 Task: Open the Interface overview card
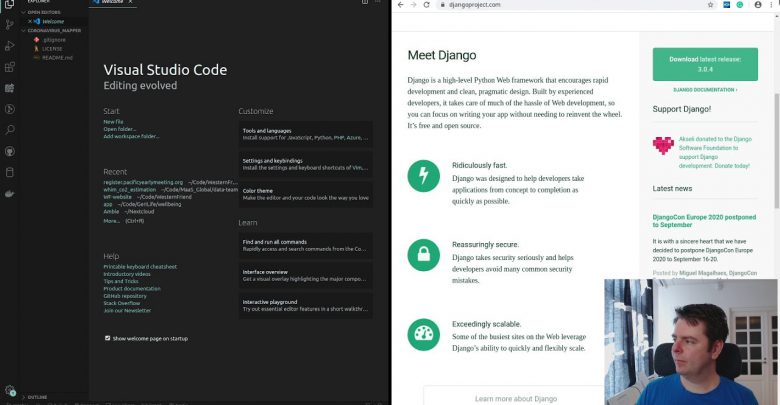[305, 276]
